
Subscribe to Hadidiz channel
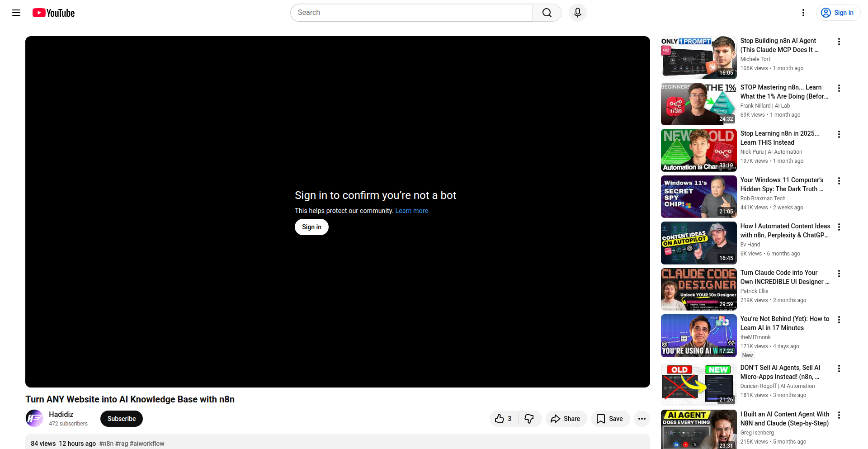coord(121,419)
